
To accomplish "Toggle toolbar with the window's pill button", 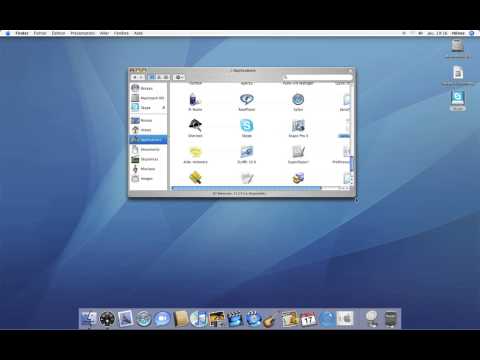I will pyautogui.click(x=350, y=70).
